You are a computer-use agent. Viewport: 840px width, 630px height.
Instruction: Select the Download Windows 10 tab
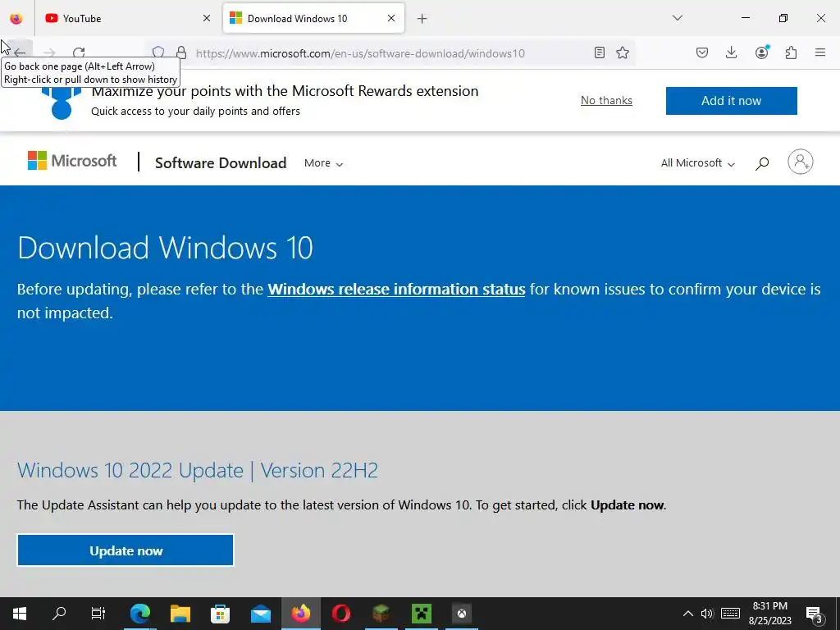tap(313, 18)
